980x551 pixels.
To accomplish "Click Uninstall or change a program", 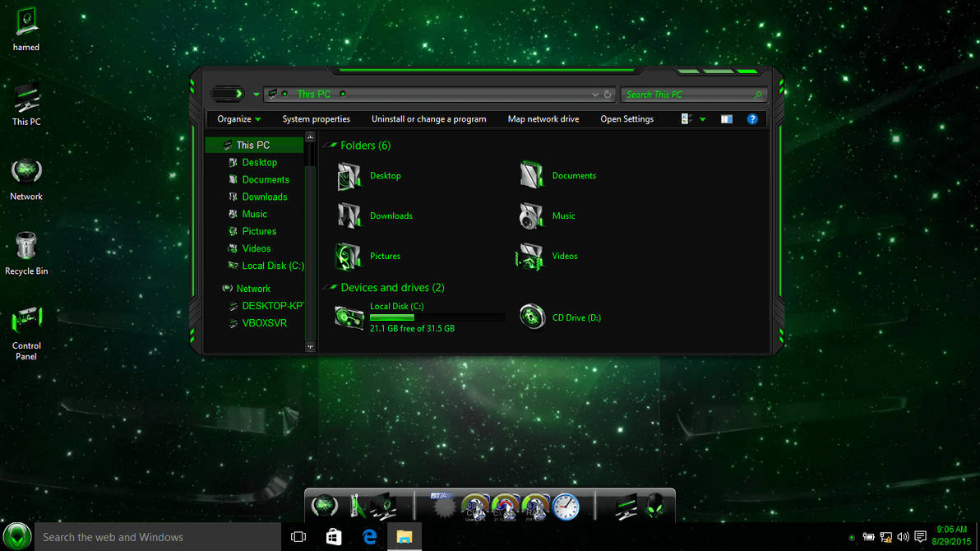I will 428,118.
